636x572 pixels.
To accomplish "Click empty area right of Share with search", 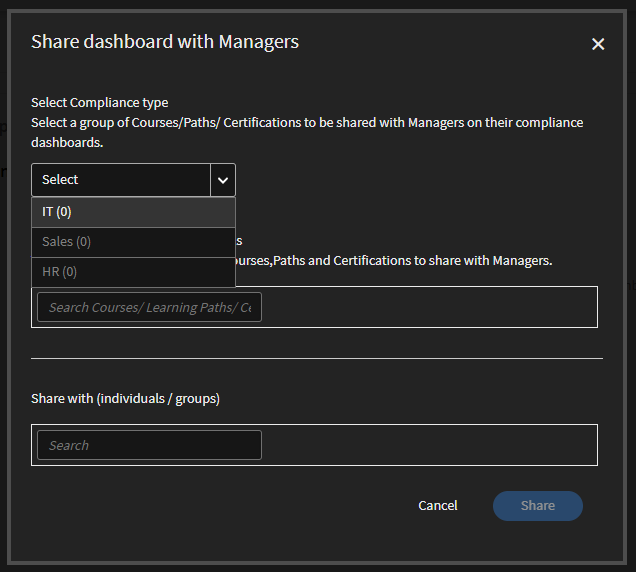I will tap(428, 445).
